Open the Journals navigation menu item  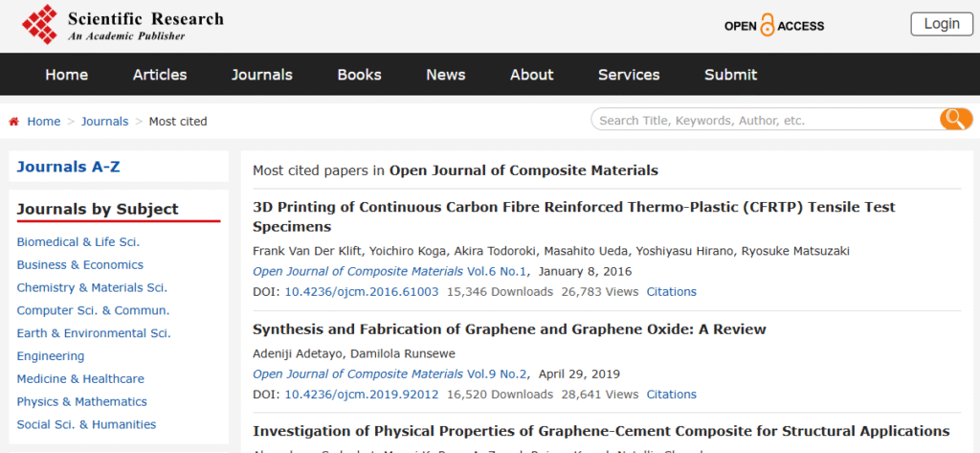click(x=262, y=75)
